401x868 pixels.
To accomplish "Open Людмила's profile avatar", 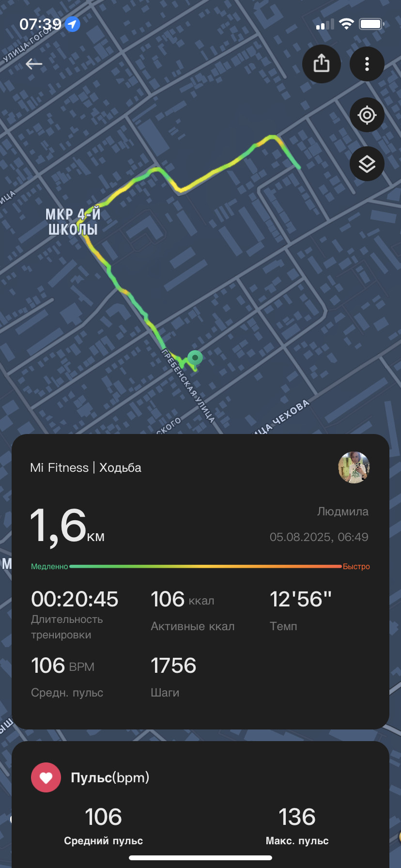I will [x=354, y=467].
